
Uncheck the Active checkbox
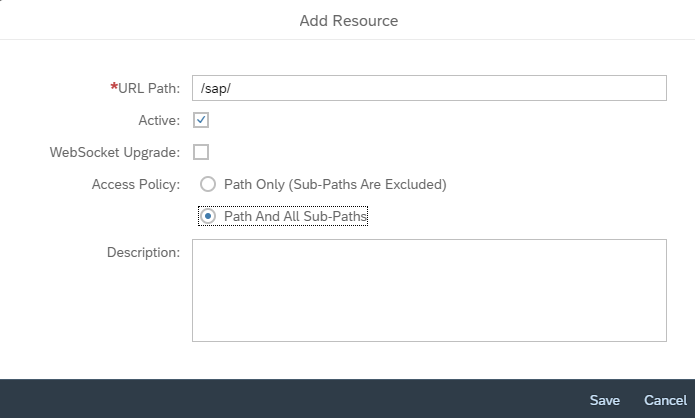201,120
